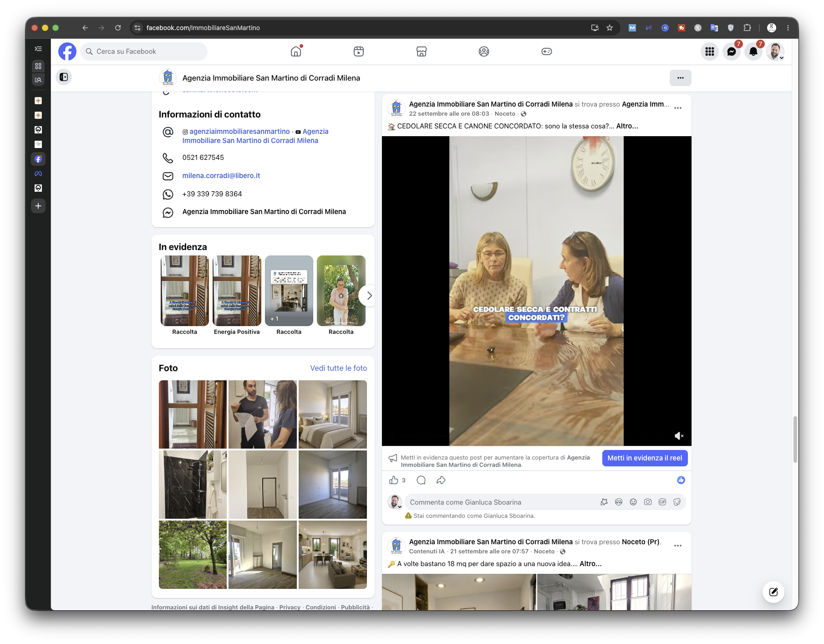The image size is (824, 644).
Task: Click address bar facebook.com/ImmobiliareSanMartino
Action: click(203, 28)
